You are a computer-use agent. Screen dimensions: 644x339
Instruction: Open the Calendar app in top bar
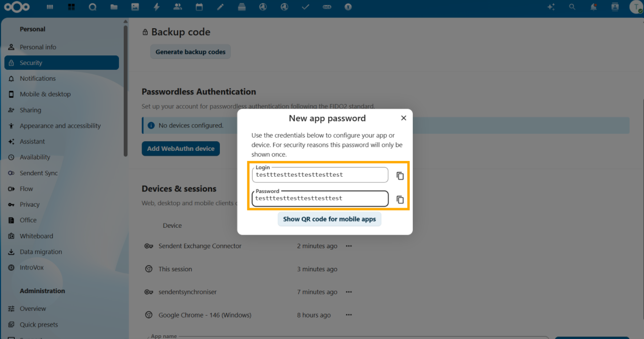tap(199, 7)
